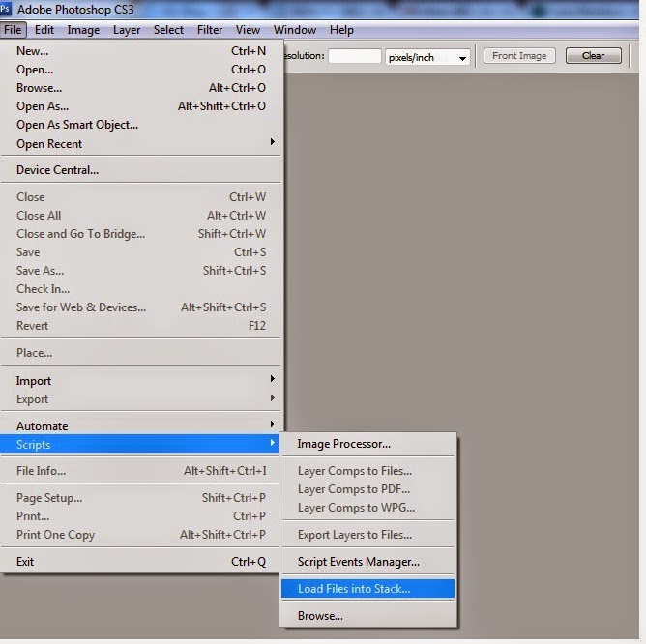The image size is (646, 644).
Task: Click the Resolution input field
Action: click(355, 56)
